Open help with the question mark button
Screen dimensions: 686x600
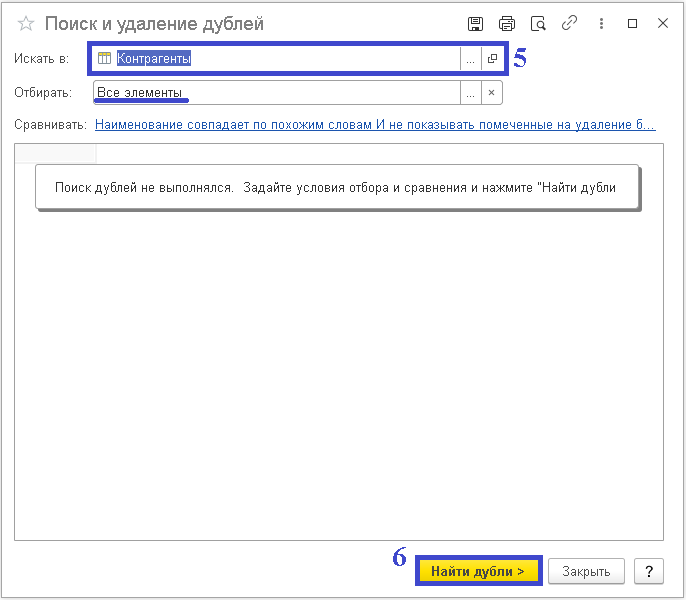(x=649, y=571)
